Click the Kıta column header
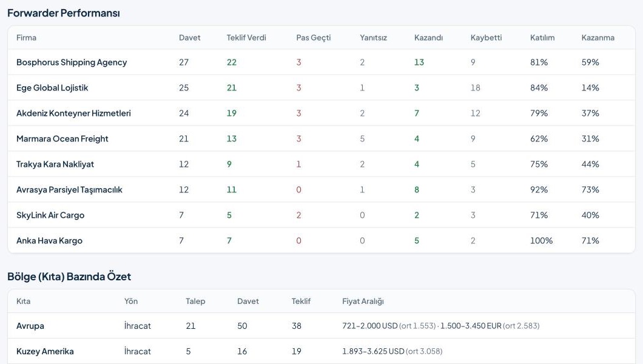The image size is (643, 364). click(24, 302)
